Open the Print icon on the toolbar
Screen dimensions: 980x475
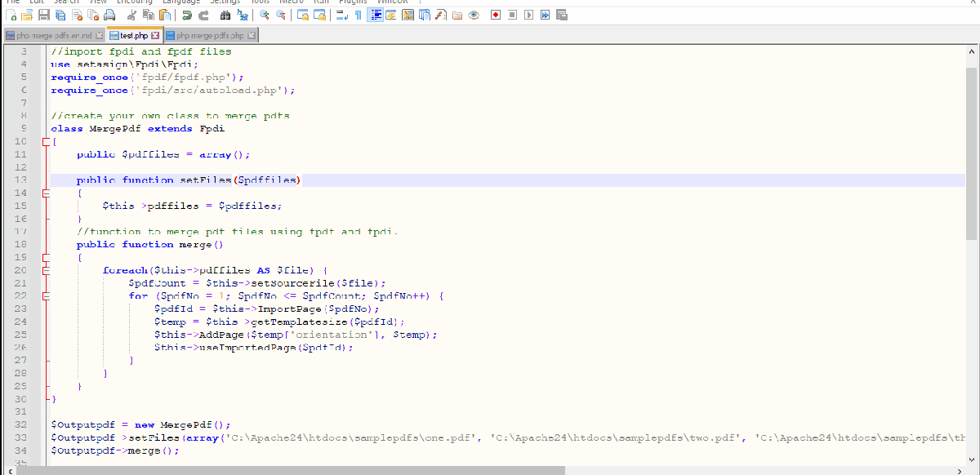(109, 14)
